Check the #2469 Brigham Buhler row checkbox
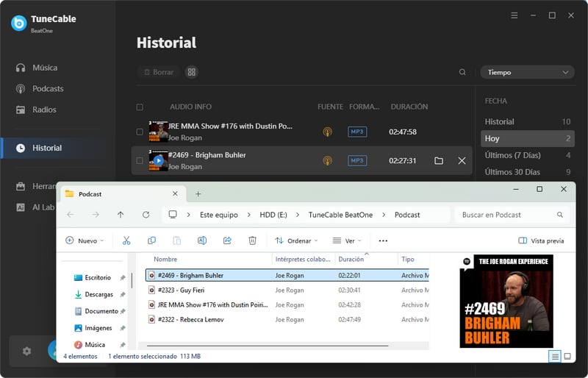588x378 pixels. pyautogui.click(x=140, y=160)
